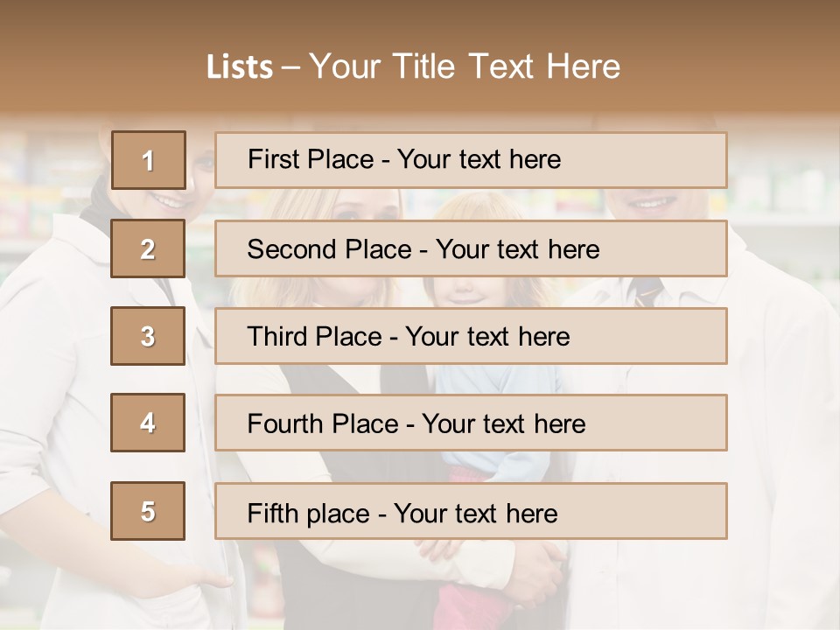Select the 'Second Place - Your text here' bar
This screenshot has width=840, height=630.
471,248
